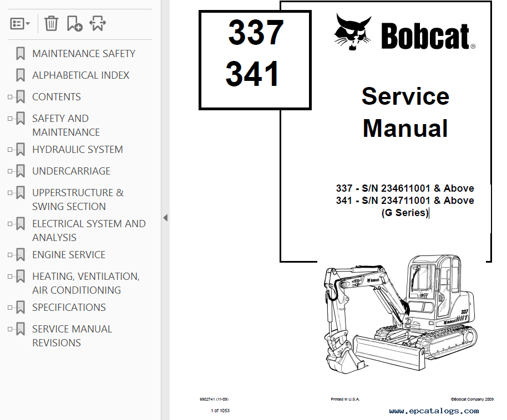The image size is (507, 420).
Task: Click the delete bookmark trash icon
Action: pos(51,23)
